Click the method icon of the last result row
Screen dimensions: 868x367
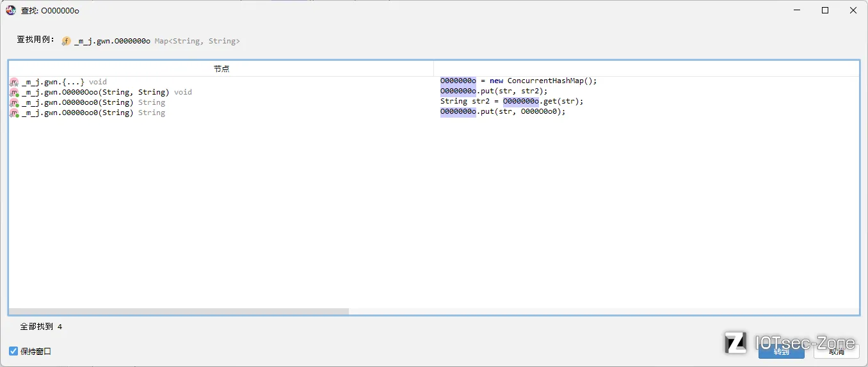point(14,113)
